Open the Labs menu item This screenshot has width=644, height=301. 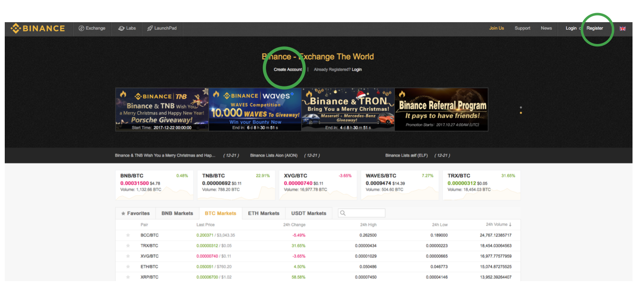coord(127,28)
